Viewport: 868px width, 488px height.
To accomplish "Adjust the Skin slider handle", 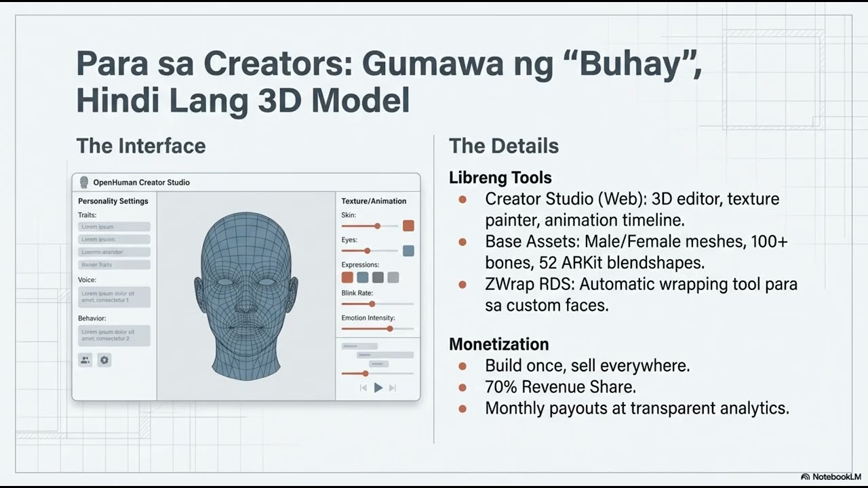I will click(378, 226).
